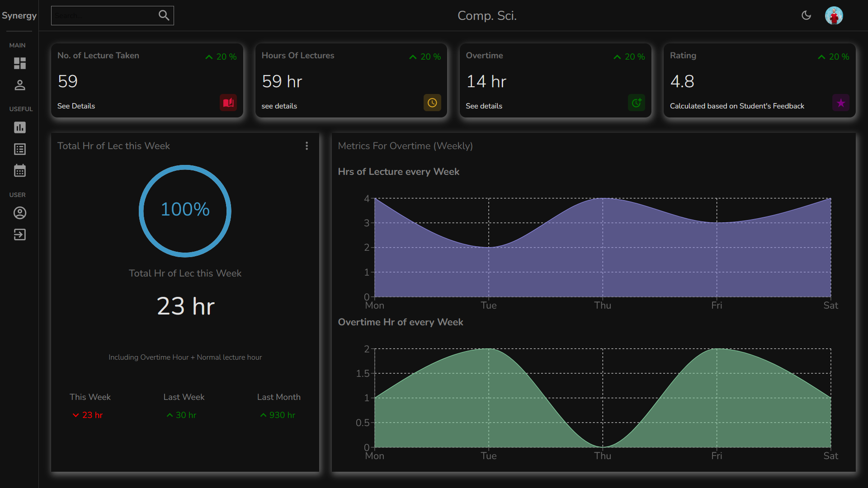Screen dimensions: 868x488
Task: Toggle dark mode with the moon icon
Action: 806,15
